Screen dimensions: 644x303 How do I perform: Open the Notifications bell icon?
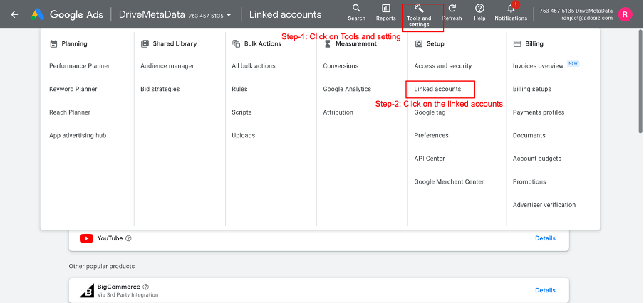click(511, 9)
